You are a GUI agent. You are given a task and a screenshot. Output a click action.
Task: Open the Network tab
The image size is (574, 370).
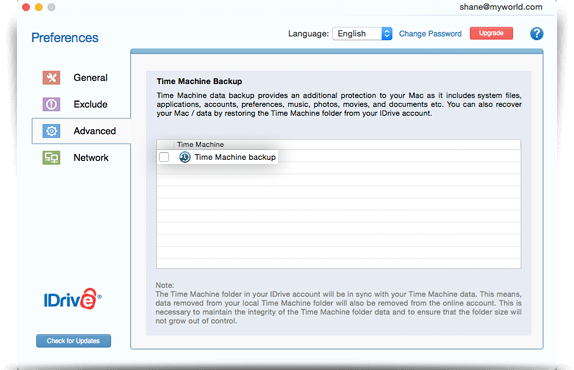tap(91, 158)
